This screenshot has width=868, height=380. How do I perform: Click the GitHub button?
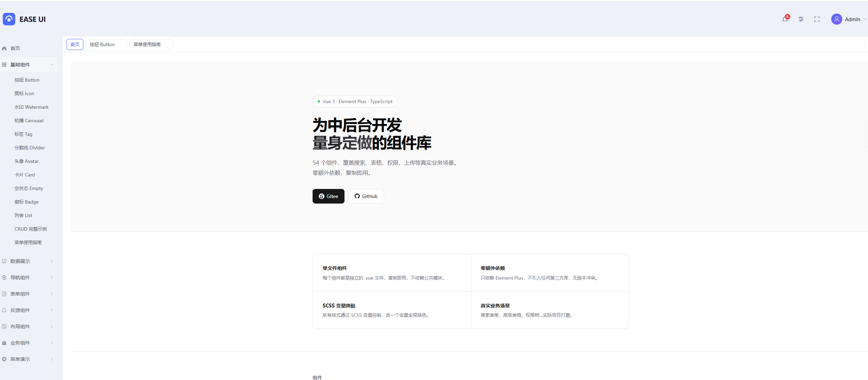click(x=366, y=196)
